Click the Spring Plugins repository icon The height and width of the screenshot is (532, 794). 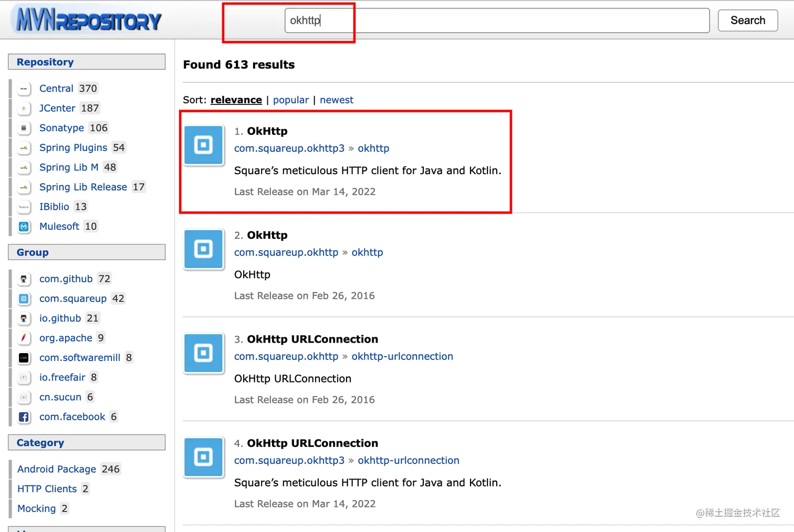point(24,148)
